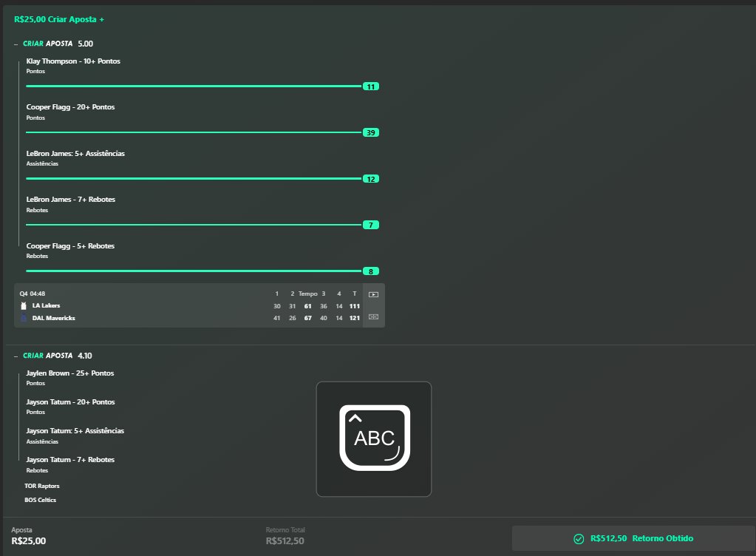The image size is (756, 556).
Task: Click Cooper Flagg 20+ Pontos progress bar
Action: coord(194,132)
